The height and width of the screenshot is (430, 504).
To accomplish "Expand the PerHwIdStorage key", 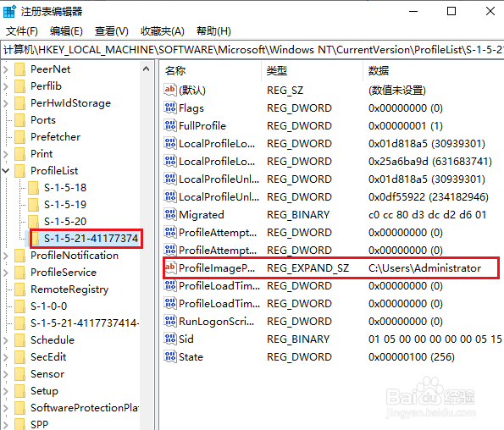I will click(6, 103).
